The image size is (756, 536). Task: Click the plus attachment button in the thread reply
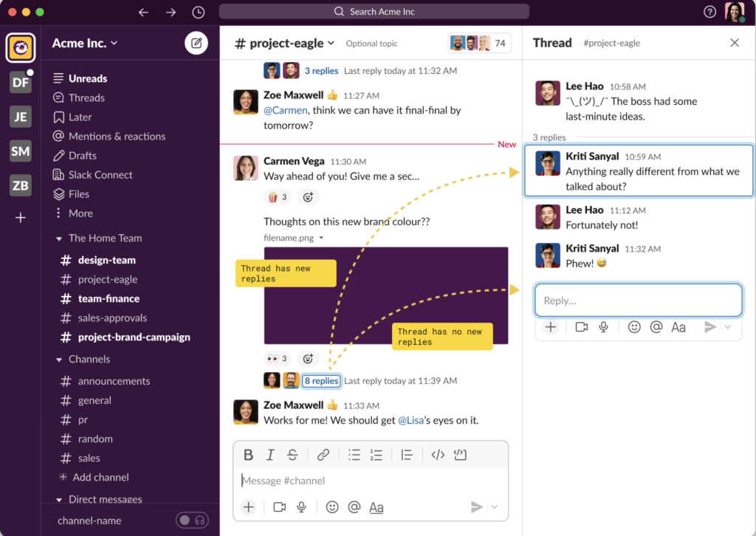click(x=551, y=327)
